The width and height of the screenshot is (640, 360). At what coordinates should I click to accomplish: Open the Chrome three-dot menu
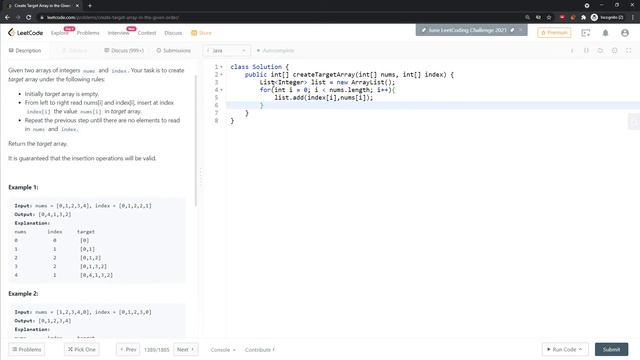click(x=633, y=17)
